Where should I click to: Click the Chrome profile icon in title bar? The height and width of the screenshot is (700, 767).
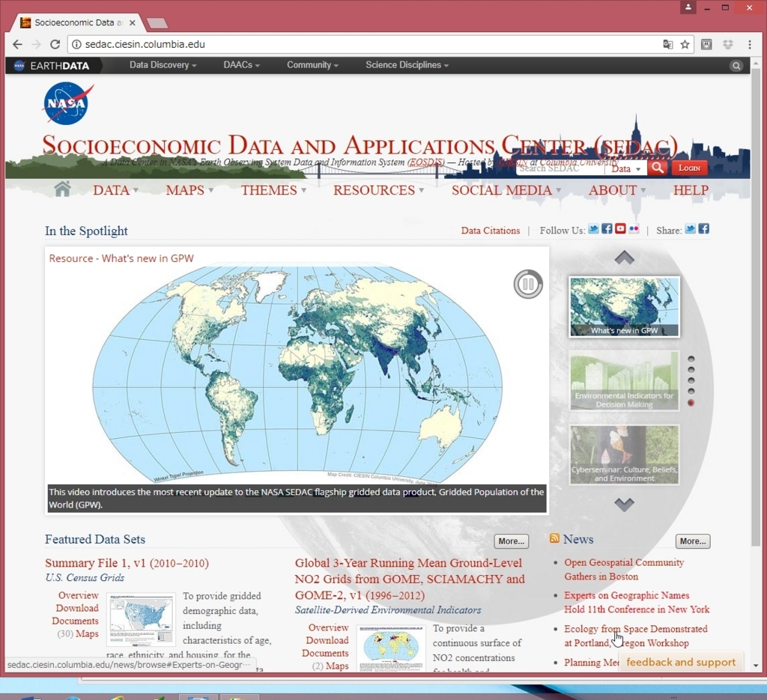point(688,7)
